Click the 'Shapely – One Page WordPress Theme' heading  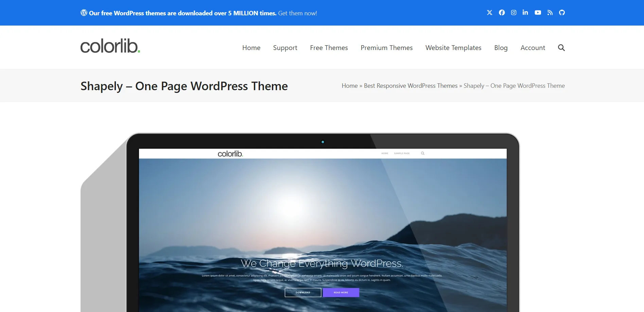point(184,86)
